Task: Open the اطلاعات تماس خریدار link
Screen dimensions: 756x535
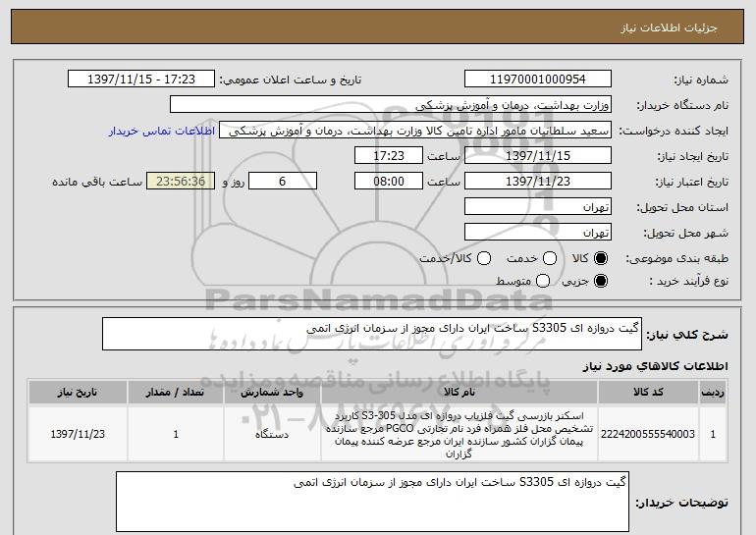Action: click(162, 131)
